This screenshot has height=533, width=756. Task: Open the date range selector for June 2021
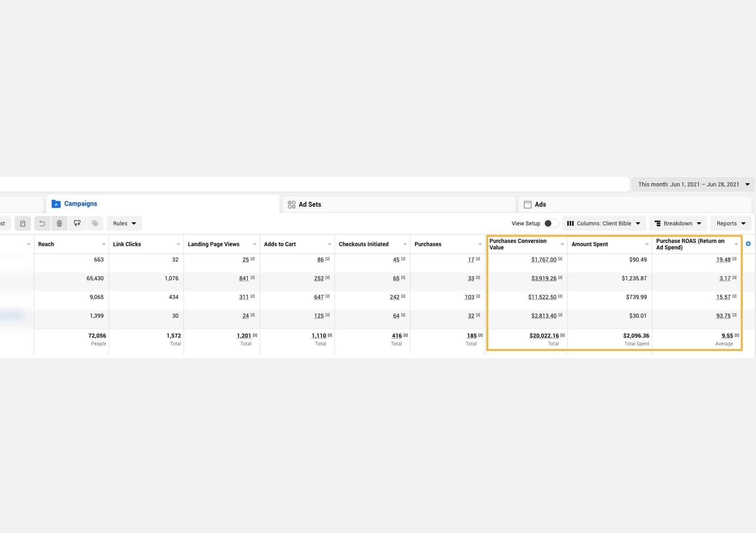[693, 185]
